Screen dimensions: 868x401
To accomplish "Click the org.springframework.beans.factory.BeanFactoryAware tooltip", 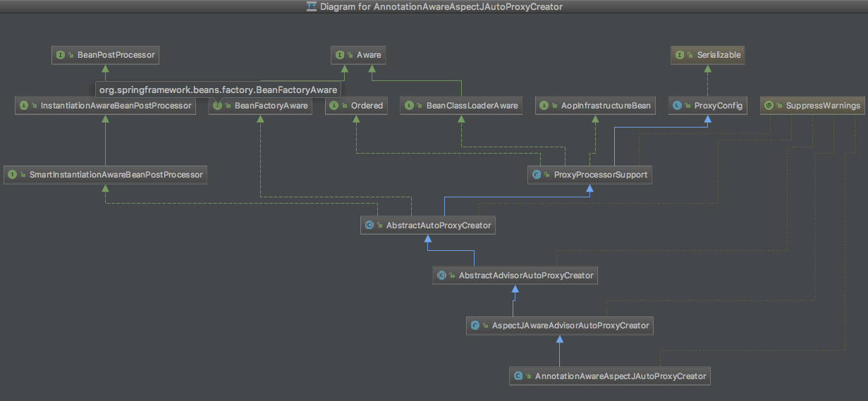I will pyautogui.click(x=218, y=90).
